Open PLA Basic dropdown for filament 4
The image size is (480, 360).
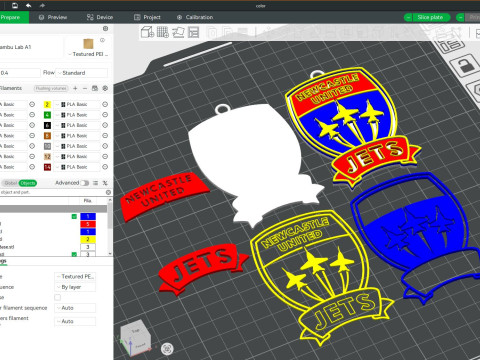(77, 115)
